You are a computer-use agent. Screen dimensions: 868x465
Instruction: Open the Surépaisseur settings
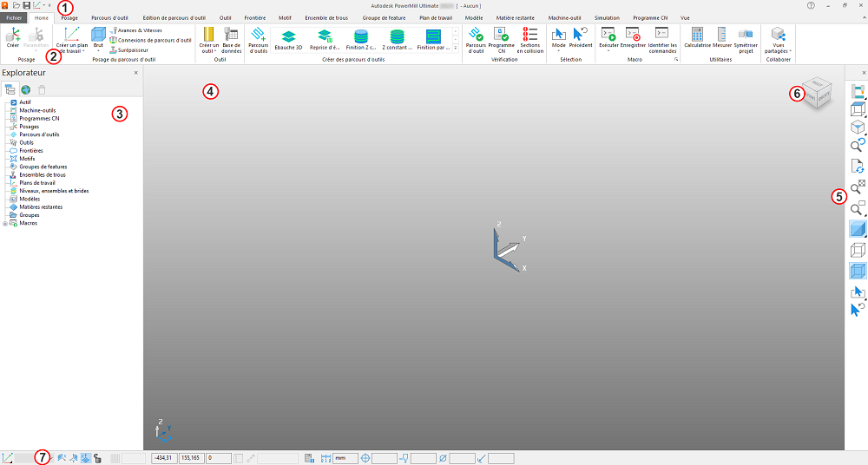pos(129,49)
